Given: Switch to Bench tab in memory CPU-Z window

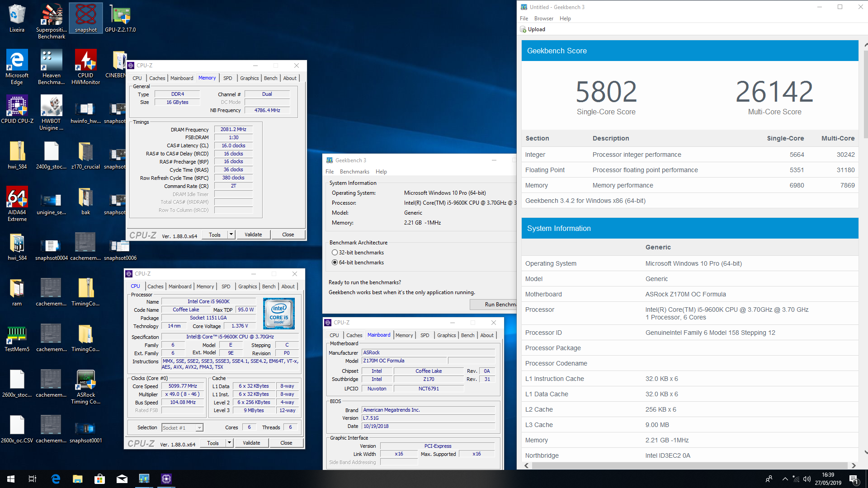Looking at the screenshot, I should point(271,78).
